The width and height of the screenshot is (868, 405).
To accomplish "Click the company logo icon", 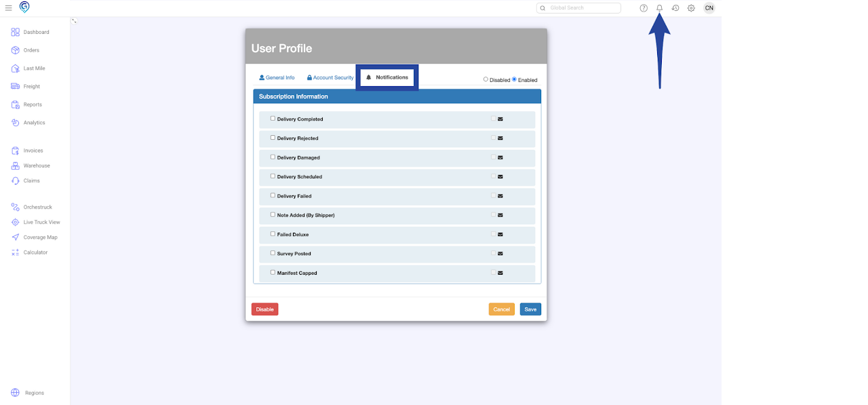I will 24,7.
